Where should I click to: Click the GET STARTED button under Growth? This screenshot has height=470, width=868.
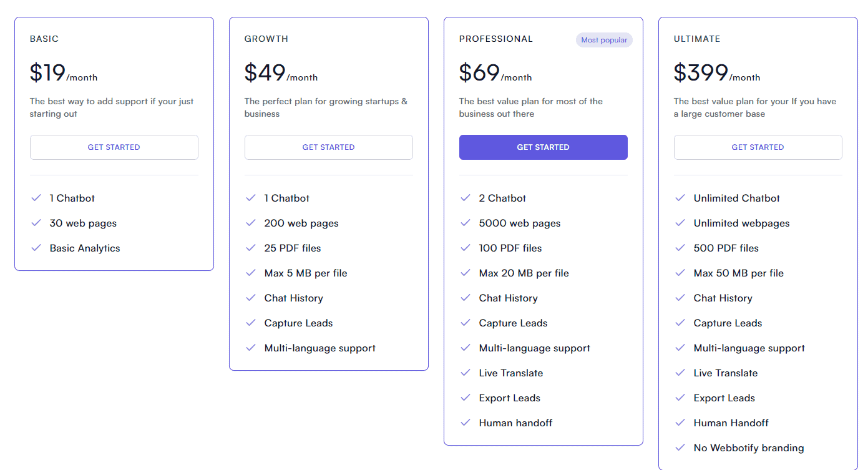(328, 147)
